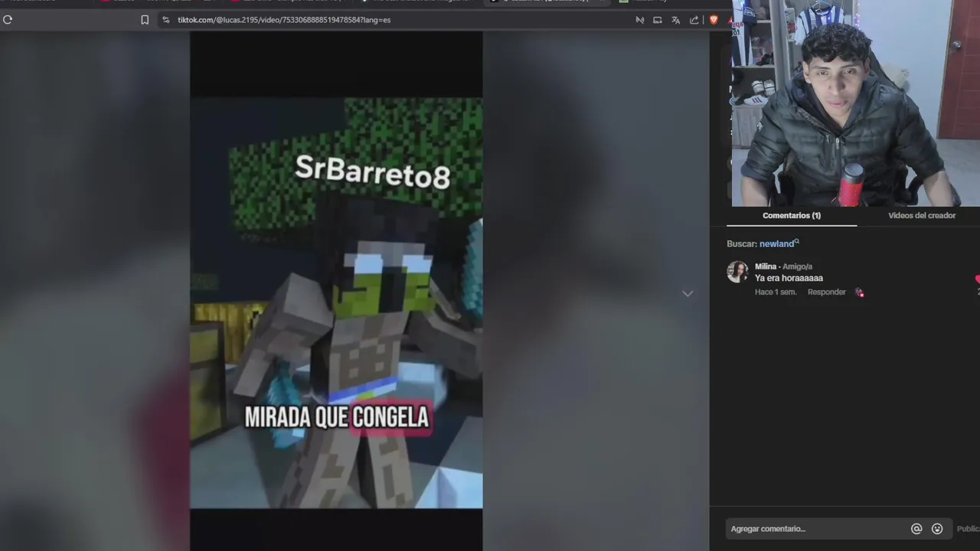Open Milina username link

pyautogui.click(x=766, y=266)
